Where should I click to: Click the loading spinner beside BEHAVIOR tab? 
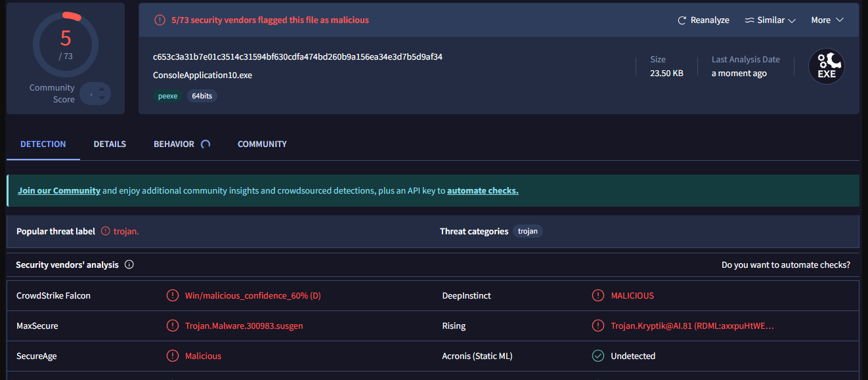(x=205, y=144)
